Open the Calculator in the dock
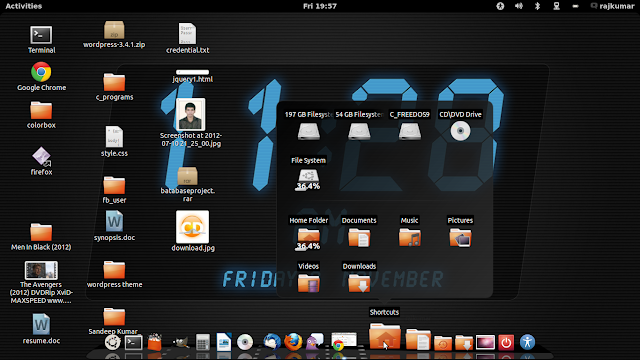The width and height of the screenshot is (640, 360). pyautogui.click(x=202, y=342)
